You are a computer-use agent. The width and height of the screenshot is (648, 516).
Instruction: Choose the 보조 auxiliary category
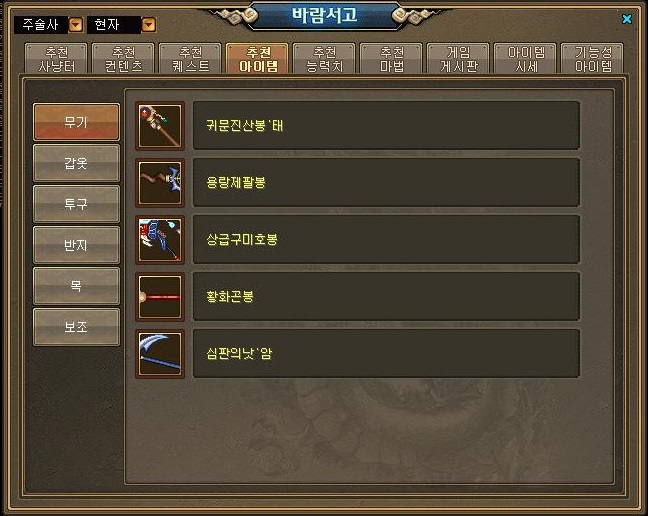76,327
